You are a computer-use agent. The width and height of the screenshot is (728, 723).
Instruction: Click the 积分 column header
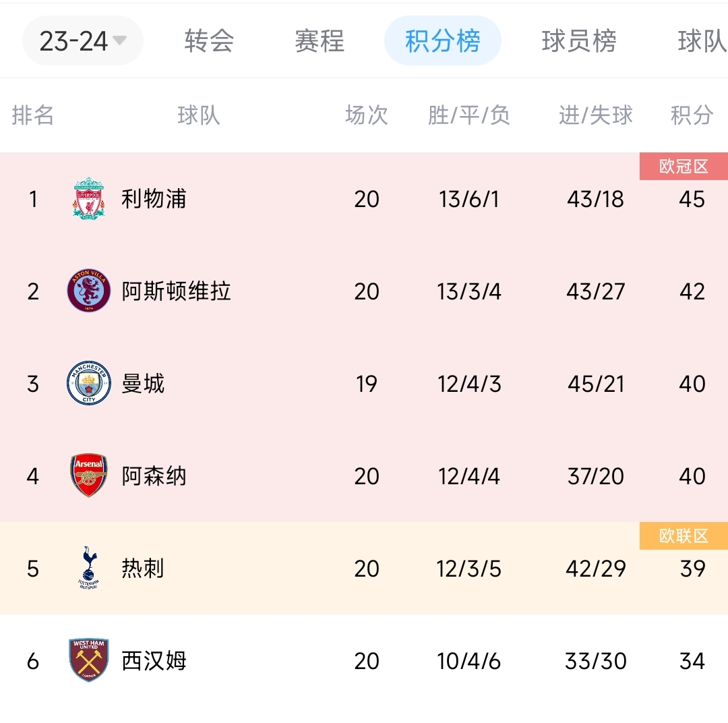[x=692, y=115]
